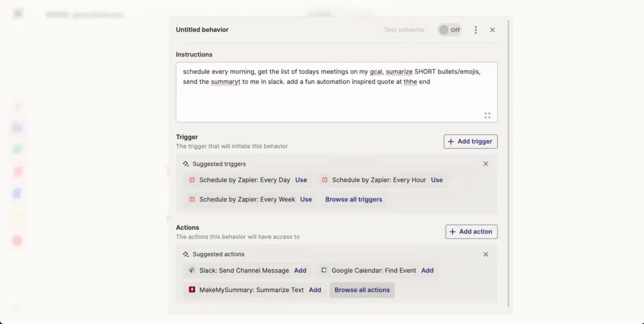Viewport: 644px width, 324px height.
Task: Click the Google Calendar icon beside Find Event
Action: click(324, 270)
